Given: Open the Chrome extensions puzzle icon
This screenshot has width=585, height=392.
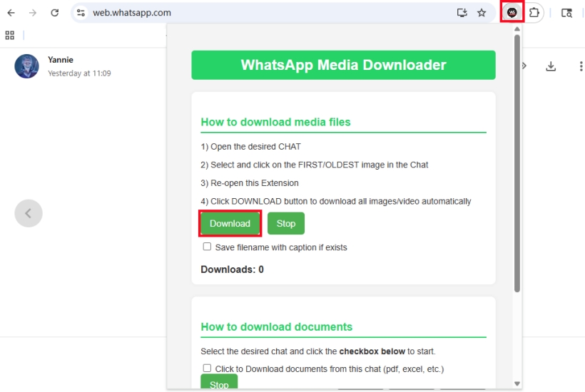Looking at the screenshot, I should 534,12.
